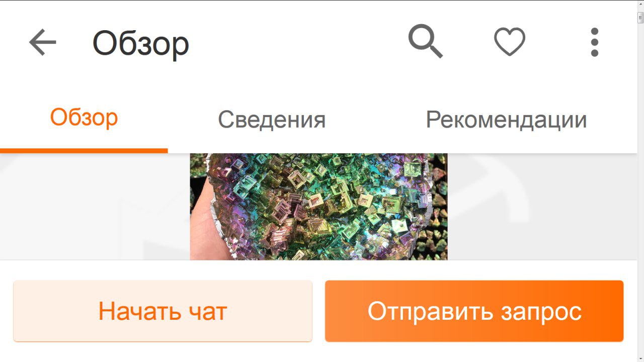The width and height of the screenshot is (644, 362).
Task: Open search with the magnifier icon
Action: click(426, 42)
